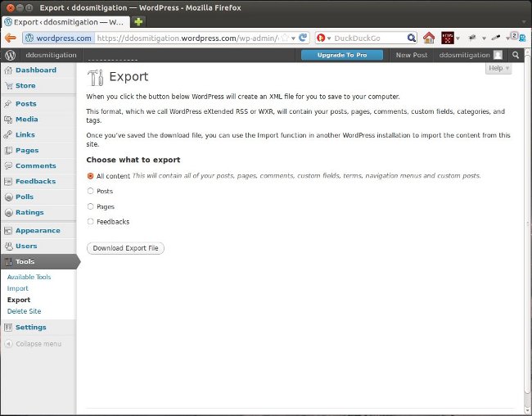
Task: Open the Appearance menu in sidebar
Action: 37,231
